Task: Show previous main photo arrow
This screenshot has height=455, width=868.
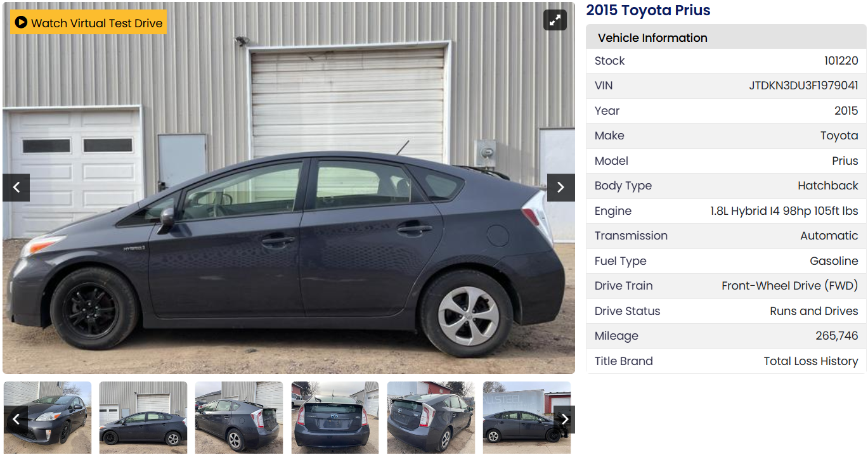Action: click(16, 188)
